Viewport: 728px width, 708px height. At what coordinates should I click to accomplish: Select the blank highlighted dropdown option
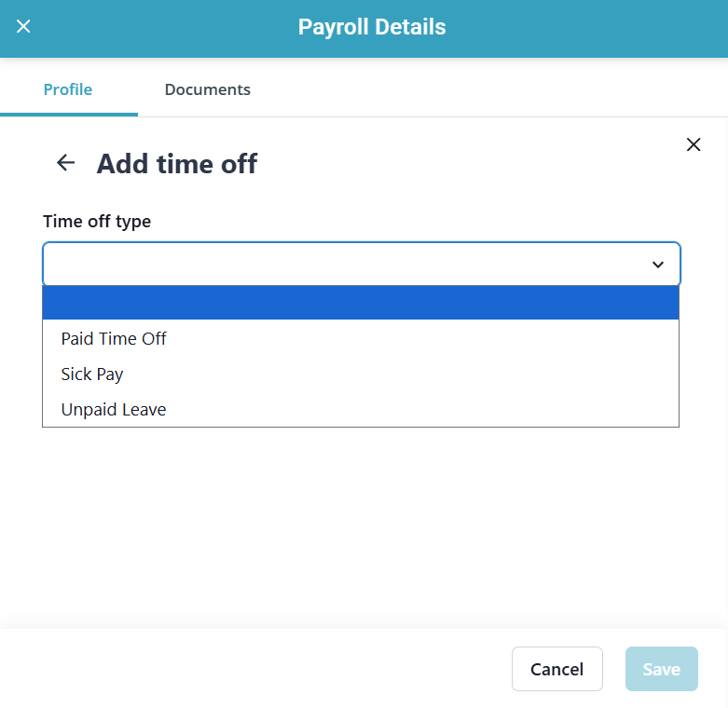[361, 303]
